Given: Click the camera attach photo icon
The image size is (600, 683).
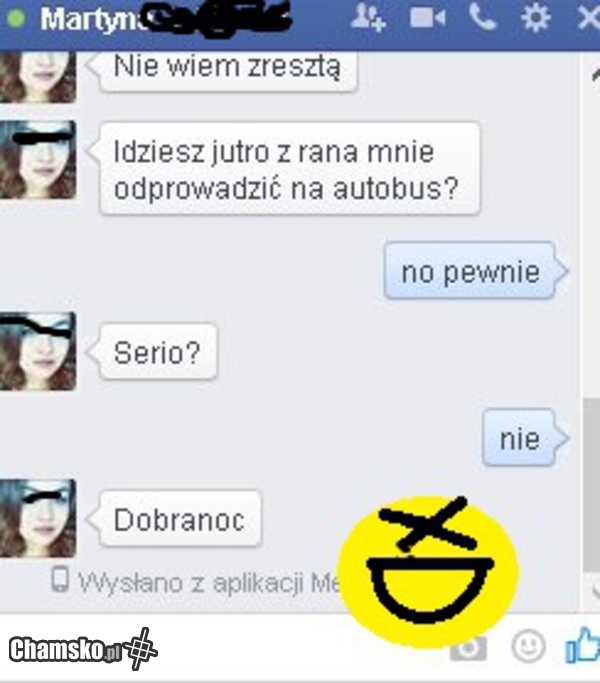Looking at the screenshot, I should 467,647.
